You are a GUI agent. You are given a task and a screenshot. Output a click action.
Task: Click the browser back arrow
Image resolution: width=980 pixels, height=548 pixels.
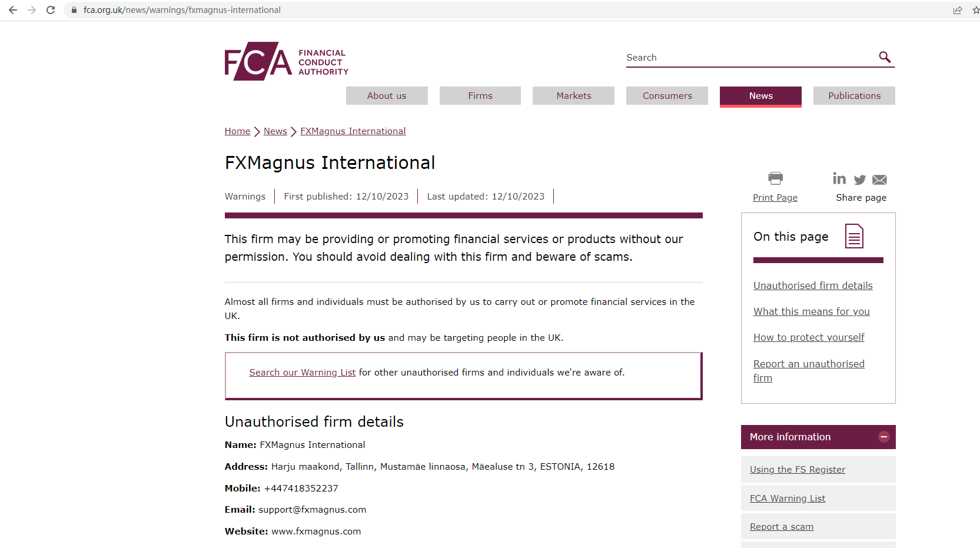(13, 10)
